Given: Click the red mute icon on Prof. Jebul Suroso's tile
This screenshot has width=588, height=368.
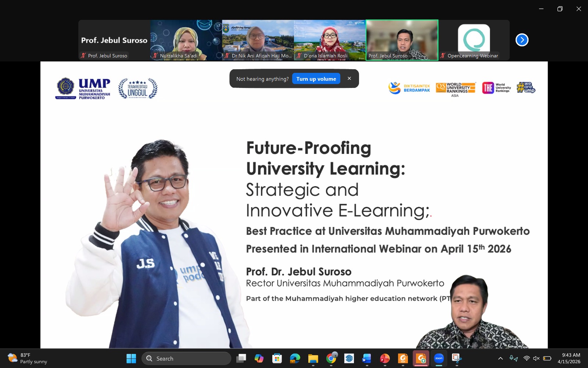Looking at the screenshot, I should 84,56.
